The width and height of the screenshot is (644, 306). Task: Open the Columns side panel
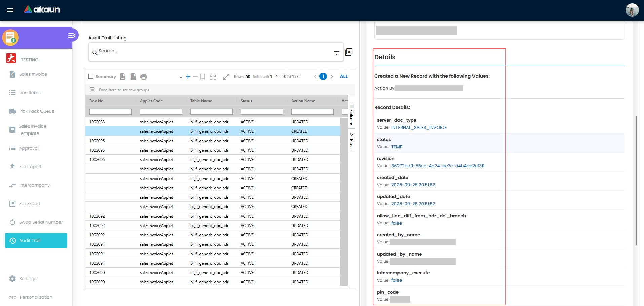tap(352, 115)
